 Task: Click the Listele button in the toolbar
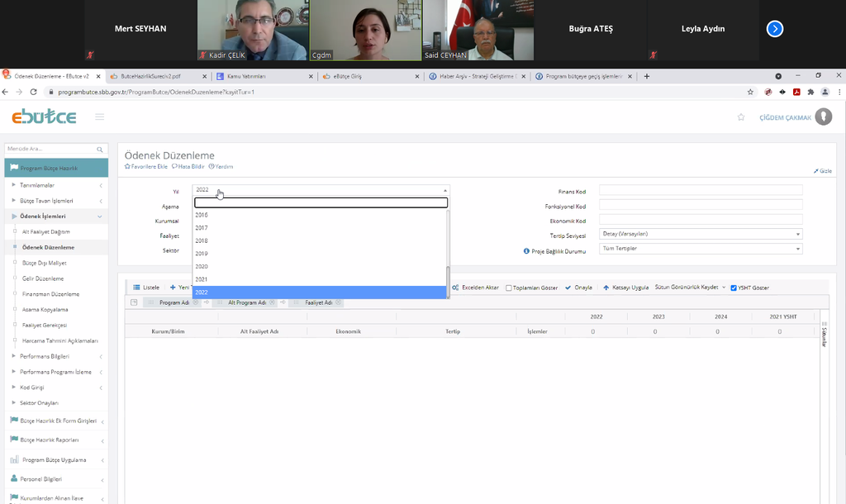tap(146, 288)
